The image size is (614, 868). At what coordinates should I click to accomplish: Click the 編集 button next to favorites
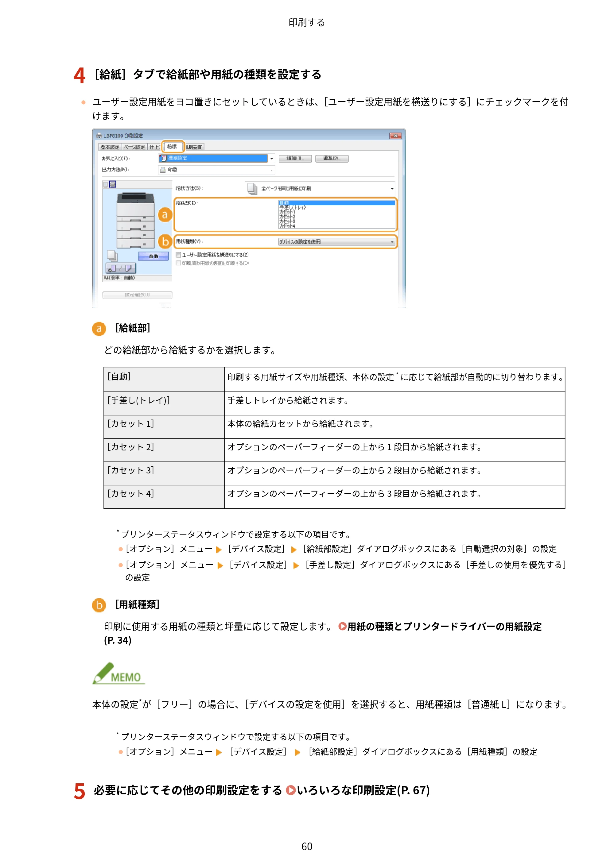(x=332, y=158)
